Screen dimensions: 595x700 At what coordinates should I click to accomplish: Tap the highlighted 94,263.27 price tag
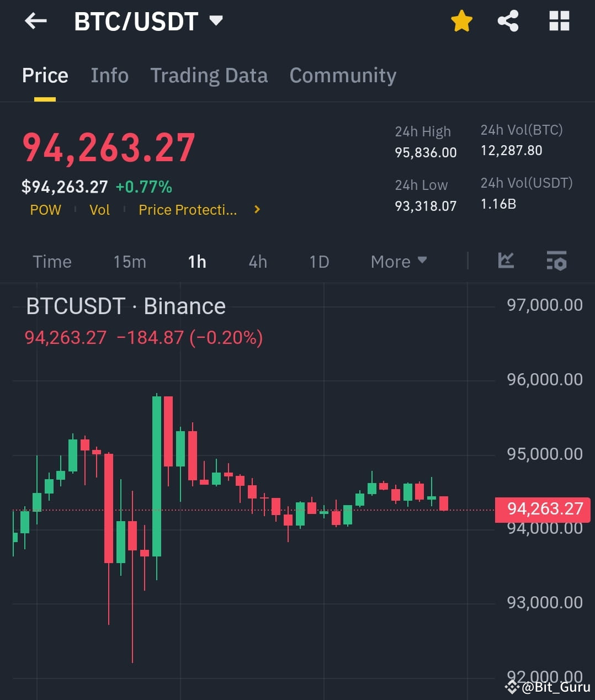point(544,509)
